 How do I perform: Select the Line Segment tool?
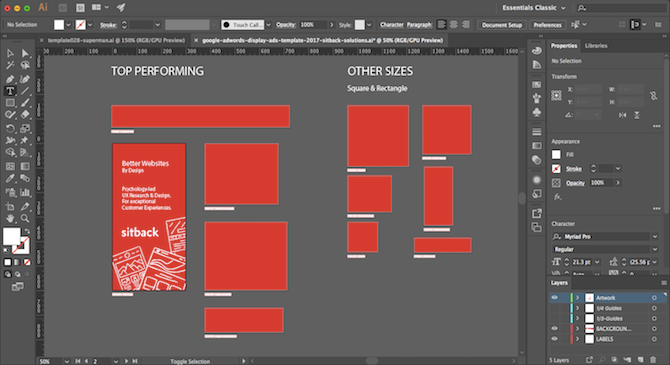[x=25, y=91]
